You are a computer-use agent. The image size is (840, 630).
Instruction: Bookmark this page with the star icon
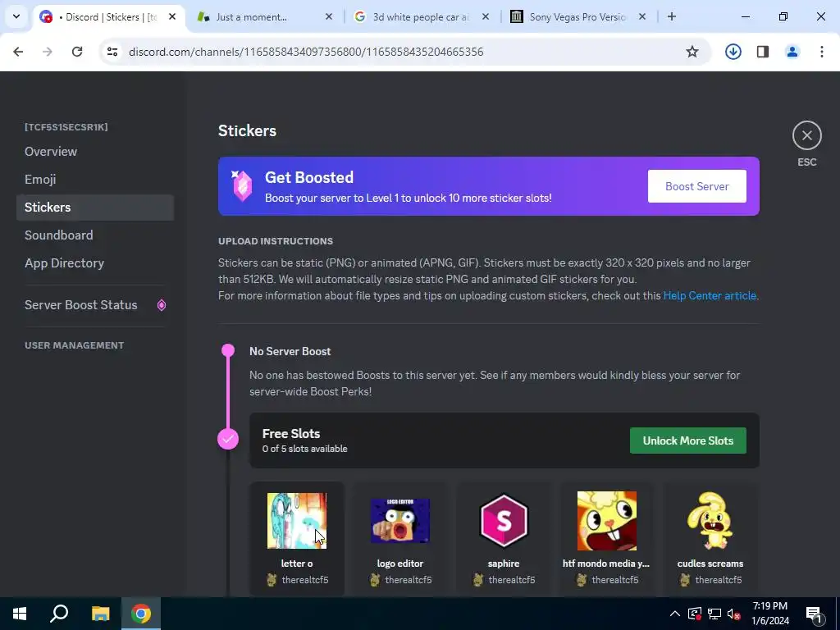(x=692, y=52)
